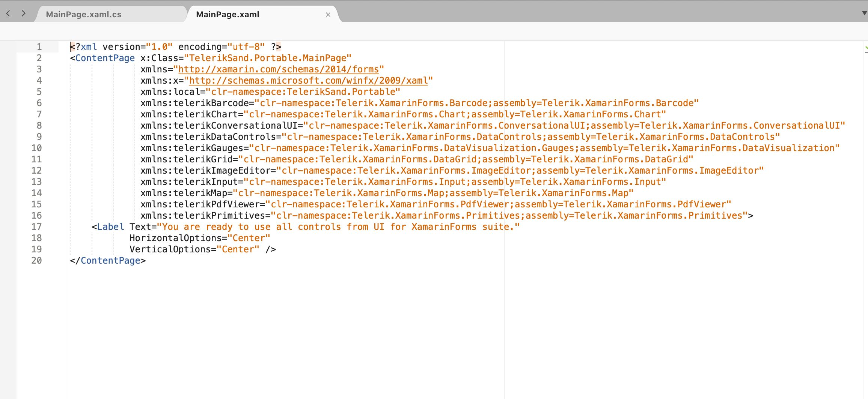868x399 pixels.
Task: Click the Barcode namespace string value
Action: tap(476, 103)
